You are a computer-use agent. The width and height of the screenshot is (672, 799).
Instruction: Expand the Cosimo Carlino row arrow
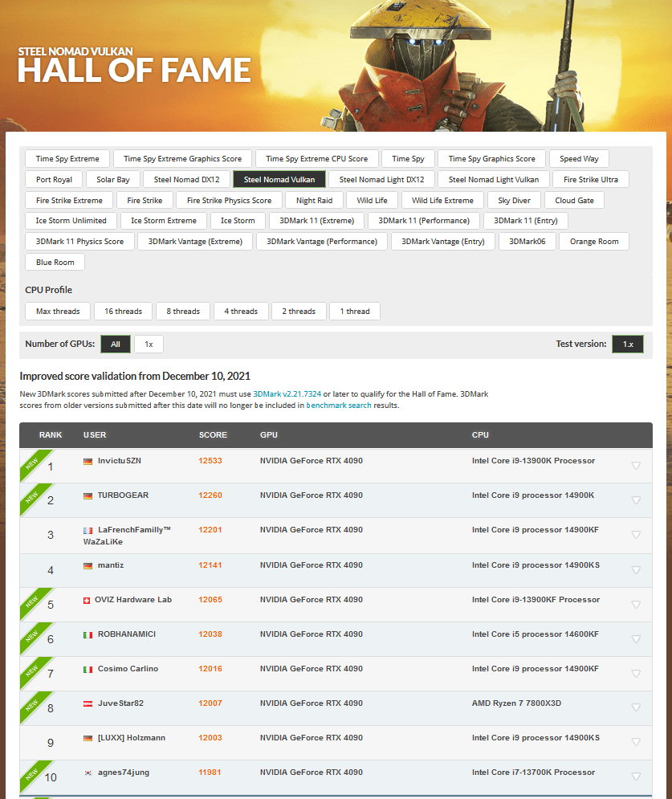point(636,674)
